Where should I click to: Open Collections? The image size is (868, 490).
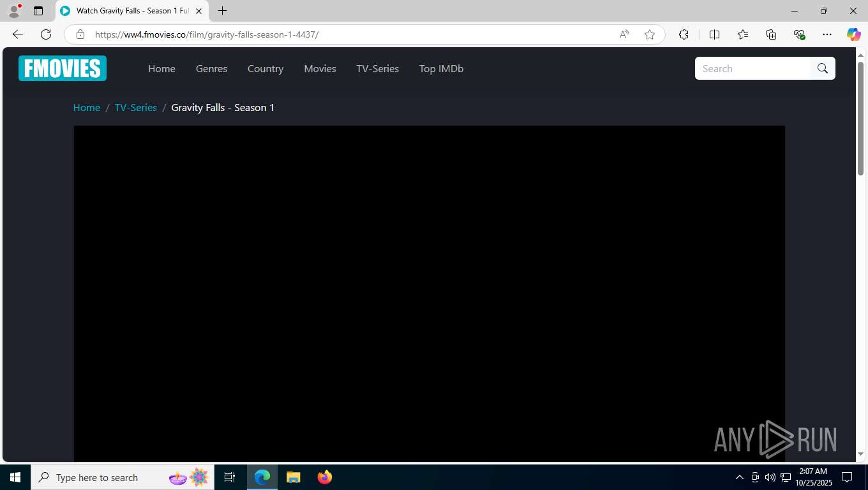coord(771,34)
